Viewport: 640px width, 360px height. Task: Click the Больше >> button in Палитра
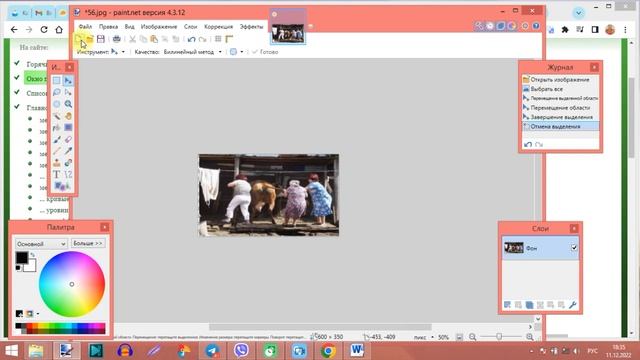[88, 243]
